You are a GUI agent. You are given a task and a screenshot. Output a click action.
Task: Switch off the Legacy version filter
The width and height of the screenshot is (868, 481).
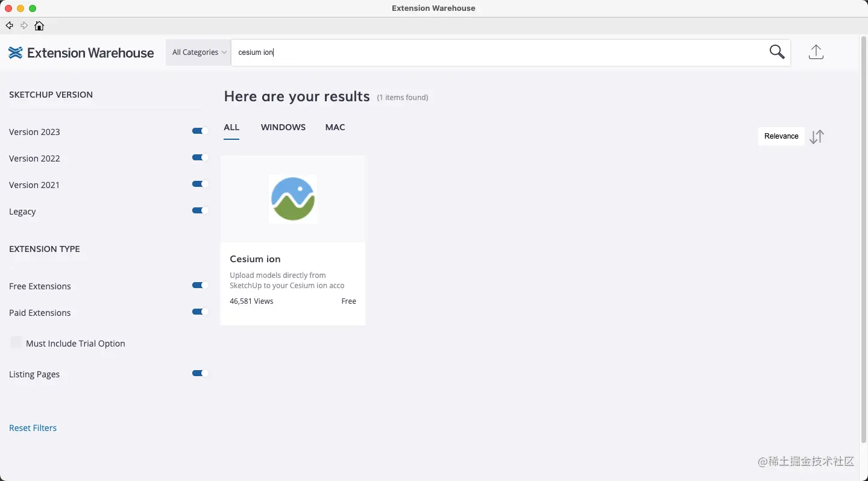[x=200, y=210]
